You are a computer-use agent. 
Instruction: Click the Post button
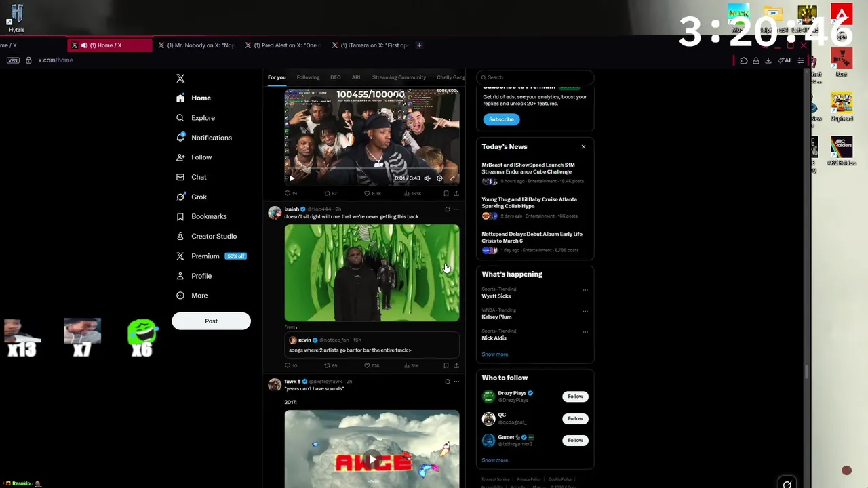click(211, 321)
